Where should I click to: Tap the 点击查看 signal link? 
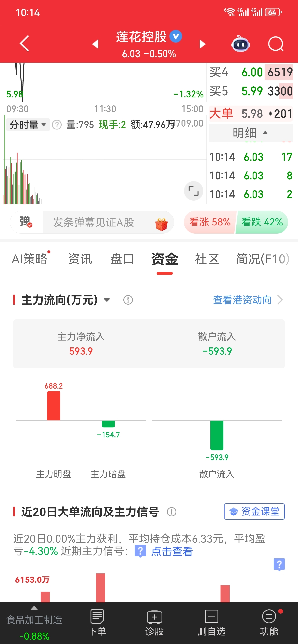172,551
